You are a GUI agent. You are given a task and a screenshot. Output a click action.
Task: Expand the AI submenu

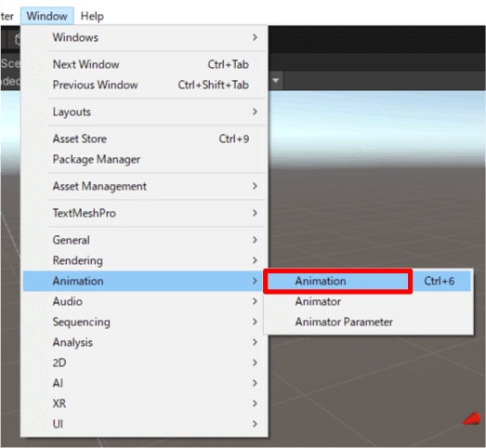tap(144, 383)
